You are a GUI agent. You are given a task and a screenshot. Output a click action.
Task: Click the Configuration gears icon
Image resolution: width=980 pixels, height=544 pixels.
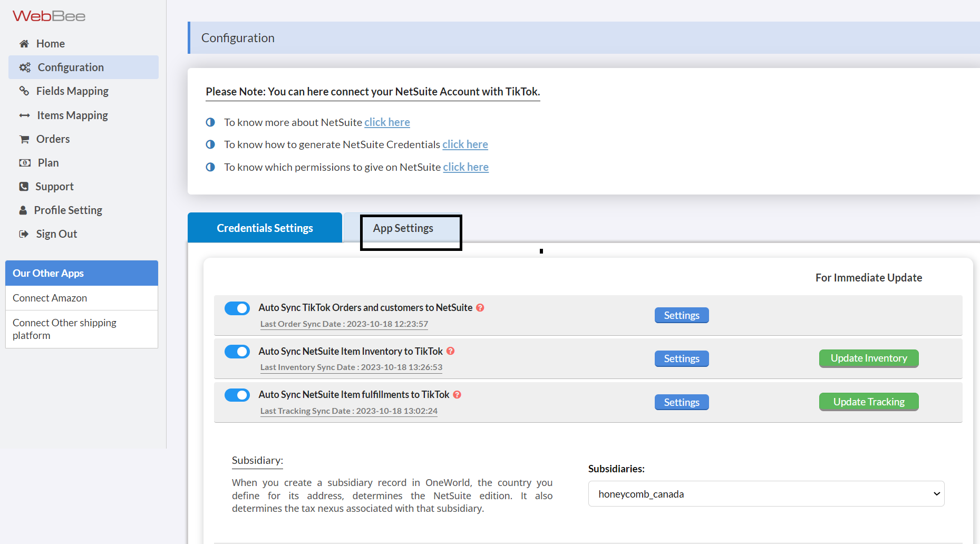coord(25,67)
